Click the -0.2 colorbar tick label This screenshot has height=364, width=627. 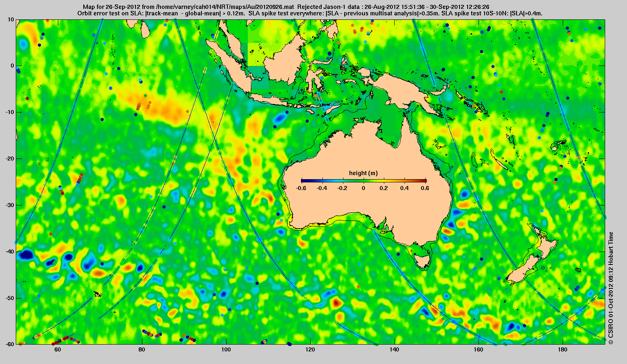coord(343,188)
